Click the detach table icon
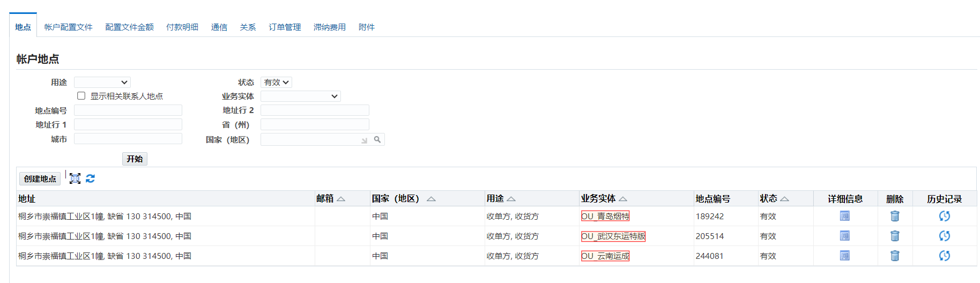This screenshot has width=980, height=283. click(75, 178)
